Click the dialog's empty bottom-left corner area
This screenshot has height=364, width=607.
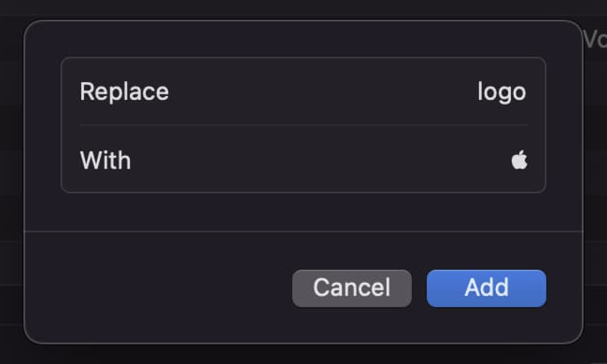[x=51, y=322]
